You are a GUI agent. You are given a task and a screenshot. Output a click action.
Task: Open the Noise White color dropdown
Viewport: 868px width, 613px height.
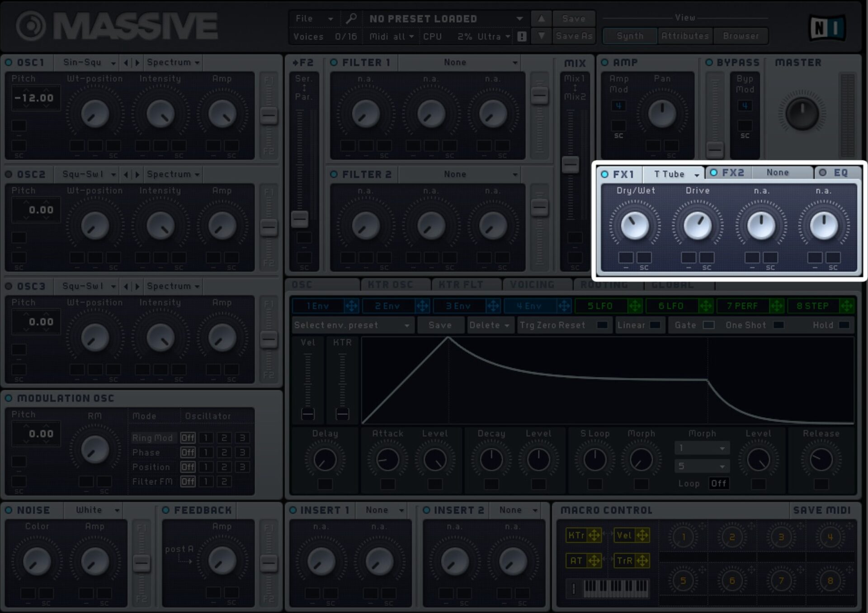point(94,510)
